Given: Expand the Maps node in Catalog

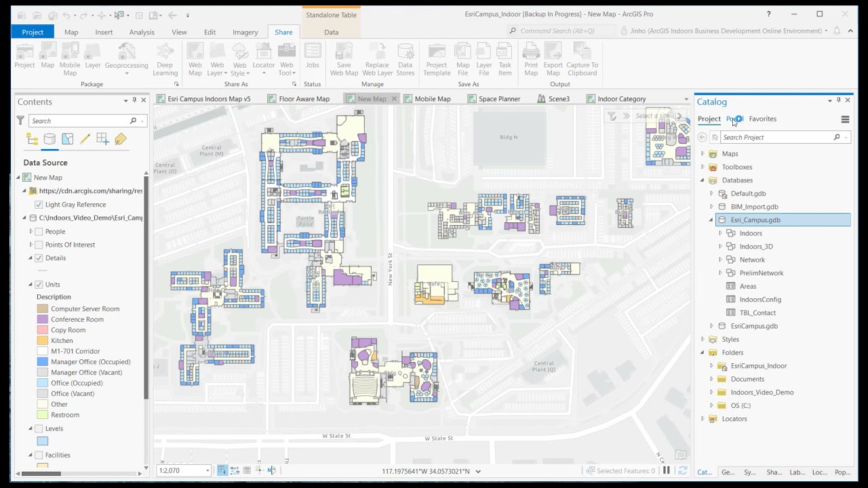Looking at the screenshot, I should click(x=703, y=154).
